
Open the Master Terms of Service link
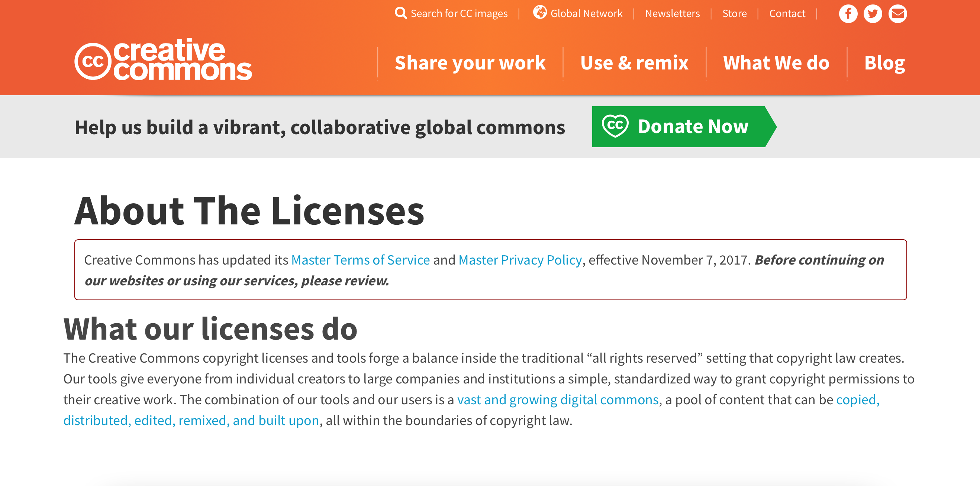tap(360, 260)
